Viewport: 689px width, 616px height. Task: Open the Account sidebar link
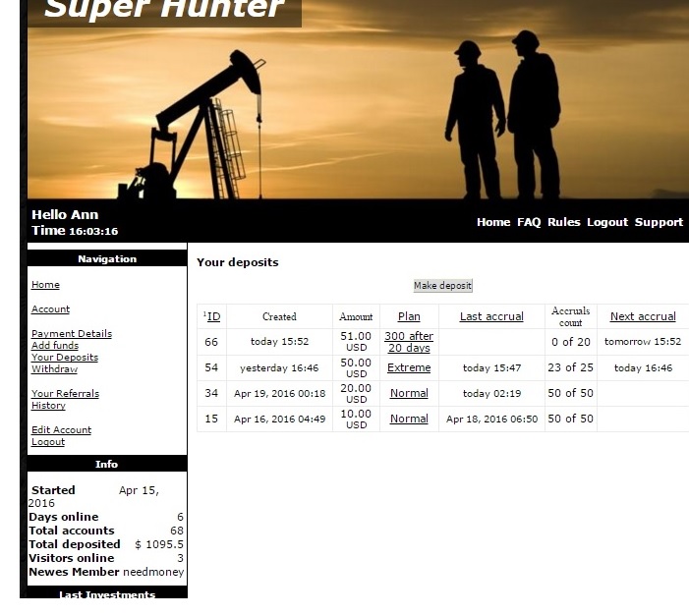click(x=50, y=309)
